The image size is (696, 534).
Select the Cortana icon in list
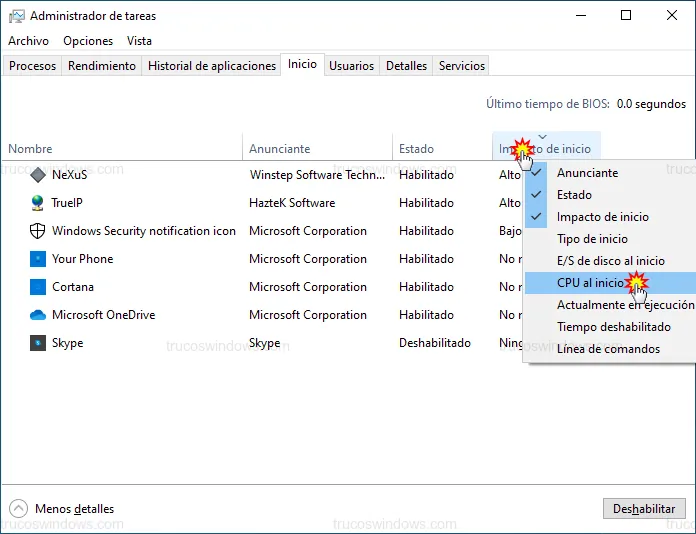38,287
